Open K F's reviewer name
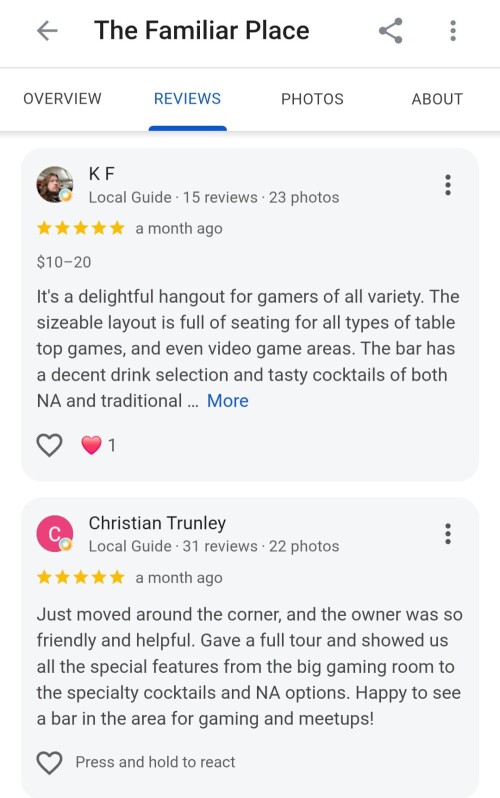This screenshot has width=500, height=798. pyautogui.click(x=102, y=174)
